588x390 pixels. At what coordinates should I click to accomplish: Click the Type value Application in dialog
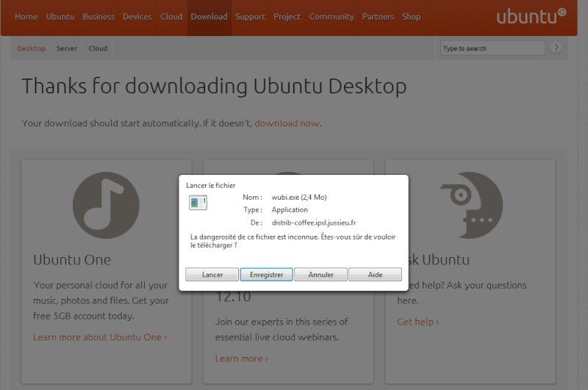click(x=290, y=210)
